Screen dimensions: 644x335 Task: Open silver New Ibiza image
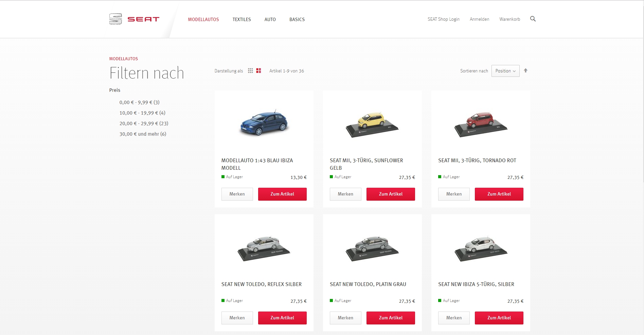[481, 248]
